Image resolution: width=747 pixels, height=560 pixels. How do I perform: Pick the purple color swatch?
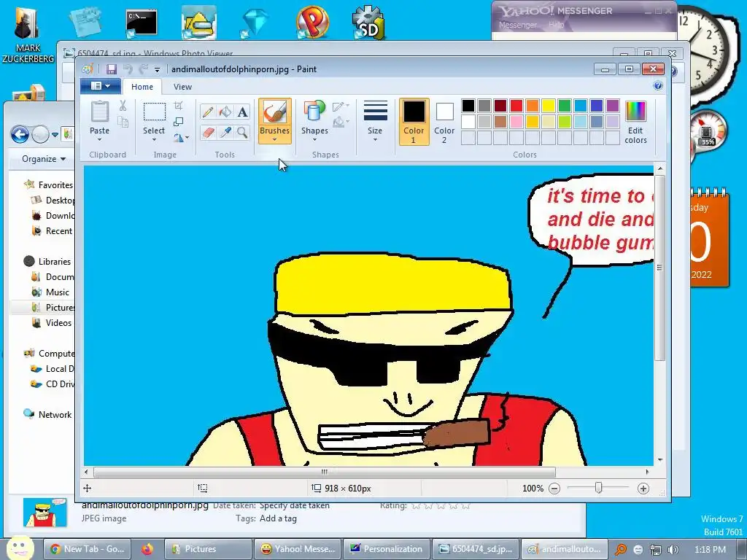[x=613, y=106]
